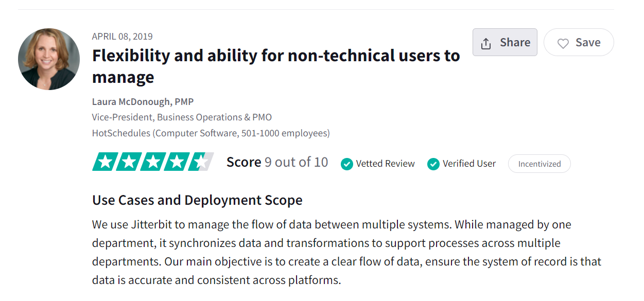Click the review title about flexibility
This screenshot has width=644, height=301.
coord(276,66)
